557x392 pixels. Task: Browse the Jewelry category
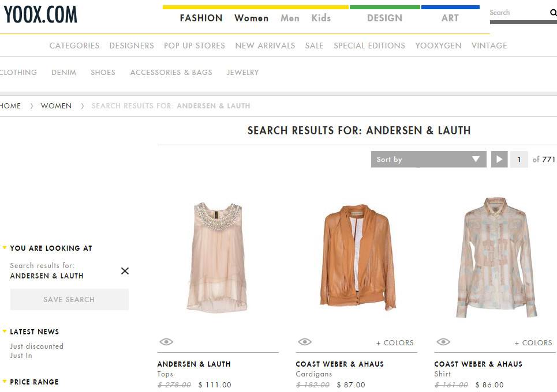point(242,73)
